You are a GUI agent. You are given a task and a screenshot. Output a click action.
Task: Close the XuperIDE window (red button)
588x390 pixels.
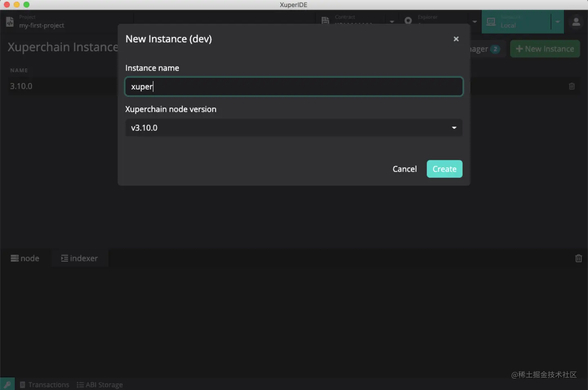click(x=7, y=4)
